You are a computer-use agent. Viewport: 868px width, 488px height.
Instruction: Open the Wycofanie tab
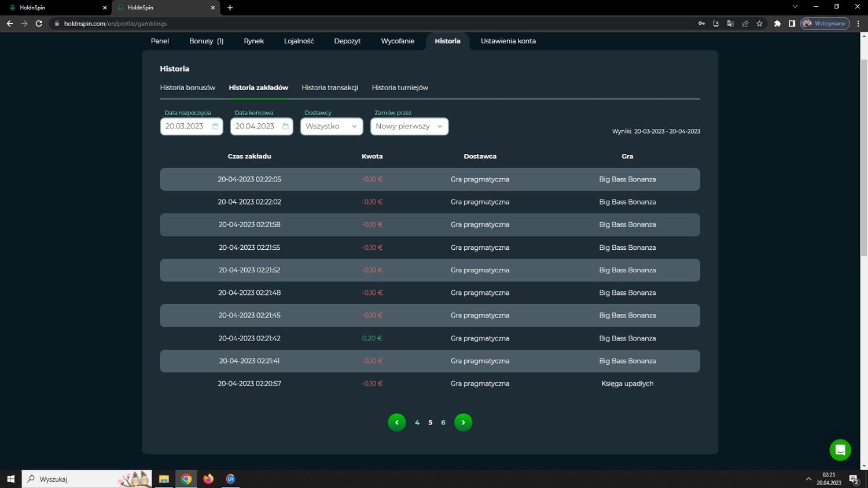(398, 41)
